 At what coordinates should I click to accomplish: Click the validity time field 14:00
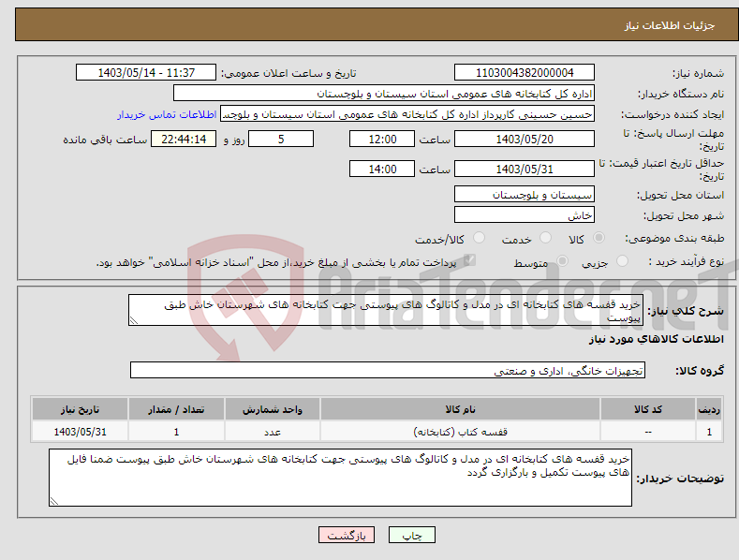pos(382,169)
